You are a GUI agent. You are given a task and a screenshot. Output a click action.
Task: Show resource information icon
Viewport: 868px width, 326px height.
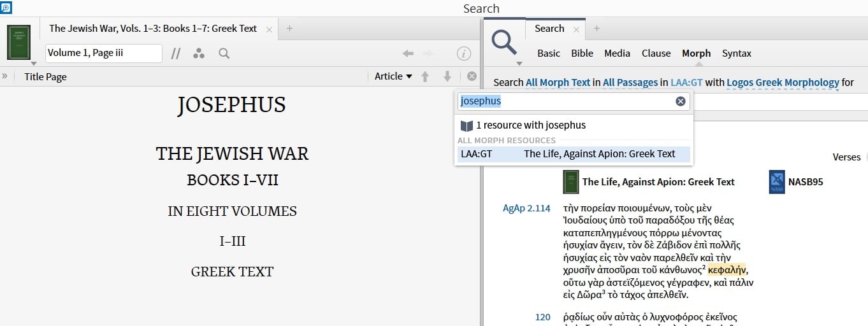464,53
